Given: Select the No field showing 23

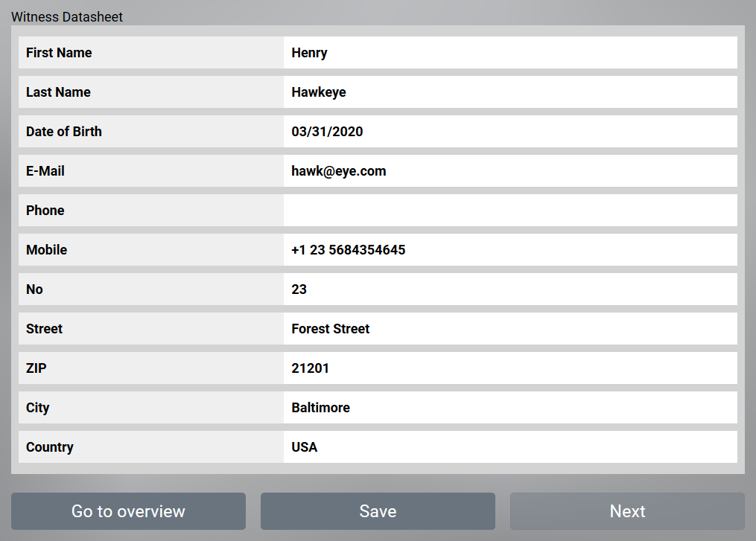Looking at the screenshot, I should point(510,289).
